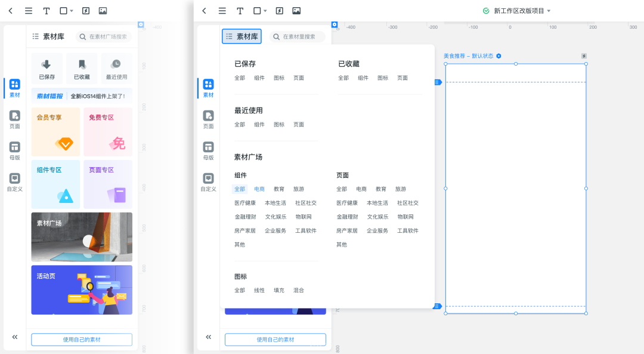Click the lightning interaction icon in left window

85,11
